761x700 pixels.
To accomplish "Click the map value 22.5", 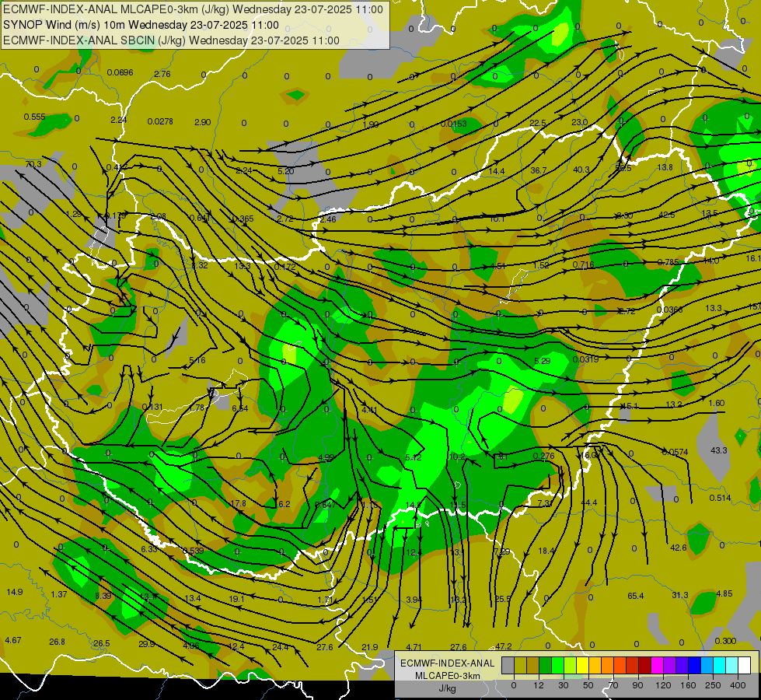I will [538, 123].
